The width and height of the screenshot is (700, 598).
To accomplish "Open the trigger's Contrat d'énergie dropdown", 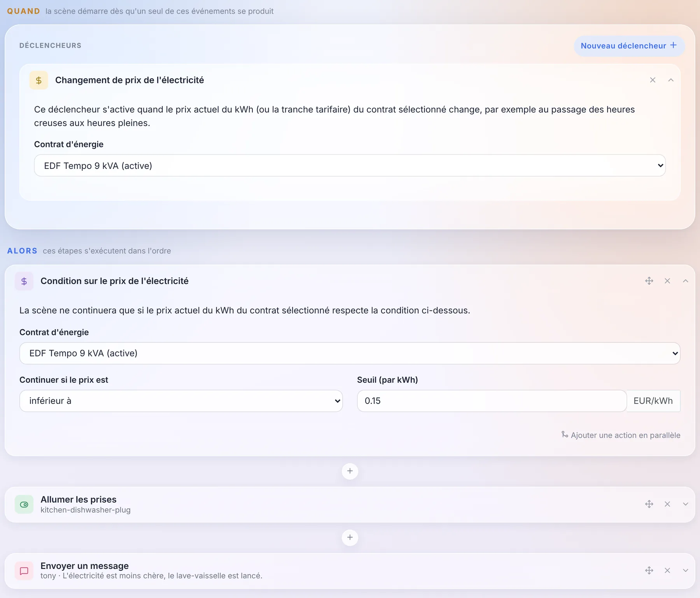I will pyautogui.click(x=350, y=166).
